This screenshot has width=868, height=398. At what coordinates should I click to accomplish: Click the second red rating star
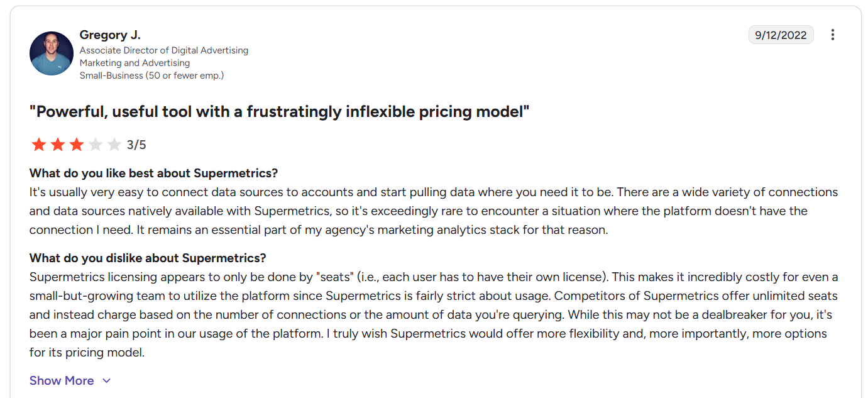pyautogui.click(x=58, y=145)
